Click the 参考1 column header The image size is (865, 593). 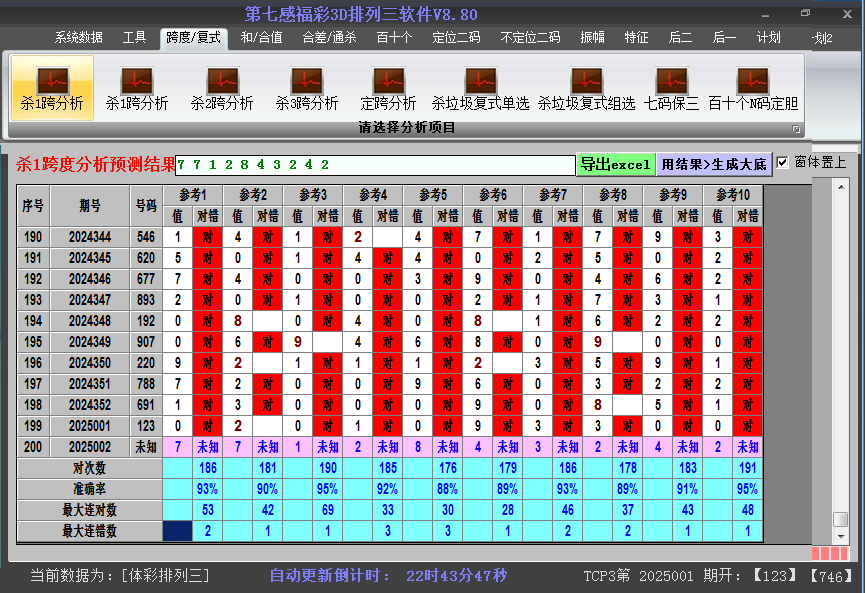click(x=193, y=195)
